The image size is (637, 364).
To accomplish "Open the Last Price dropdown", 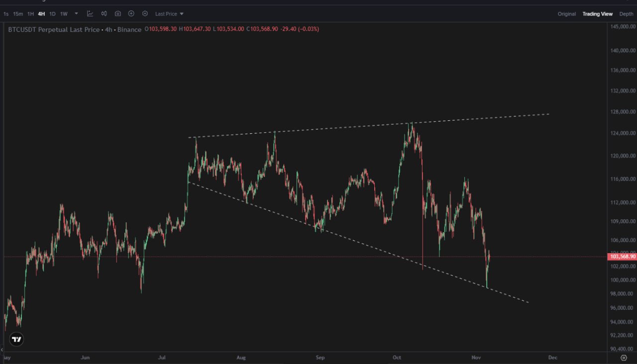I will 169,14.
